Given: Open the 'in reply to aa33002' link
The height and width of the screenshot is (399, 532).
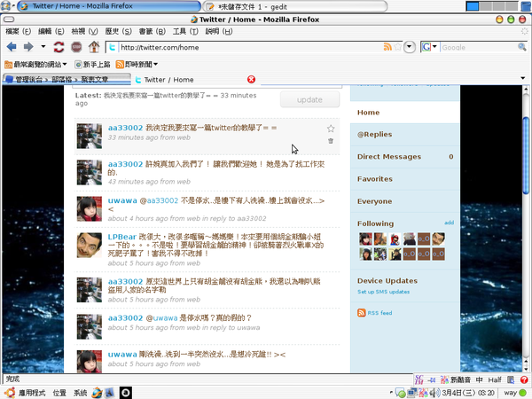Looking at the screenshot, I should [234, 218].
